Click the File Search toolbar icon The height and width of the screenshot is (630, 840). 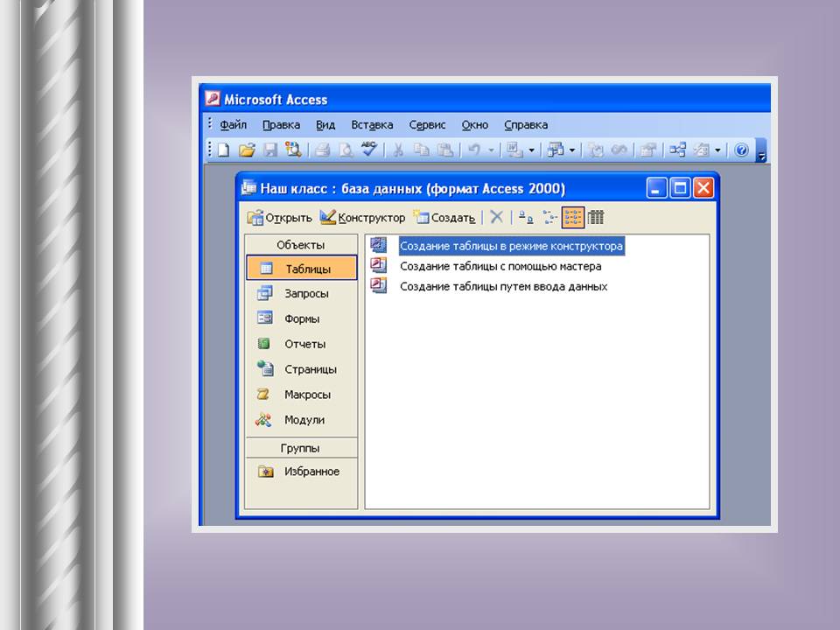[x=293, y=150]
